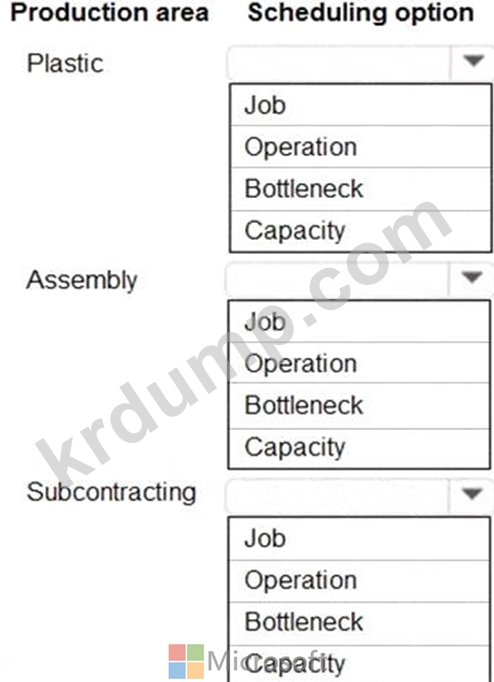494x682 pixels.
Task: Open the Plastic scheduling dropdown arrow
Action: pyautogui.click(x=473, y=61)
